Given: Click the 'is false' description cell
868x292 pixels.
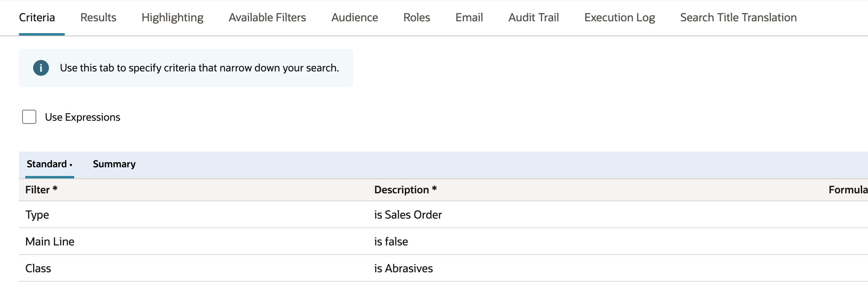Looking at the screenshot, I should point(391,241).
